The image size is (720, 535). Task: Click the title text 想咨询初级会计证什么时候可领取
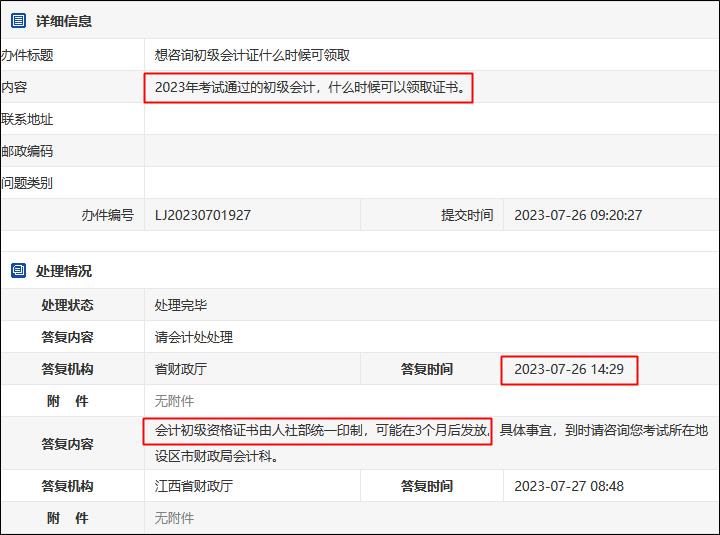click(x=252, y=55)
